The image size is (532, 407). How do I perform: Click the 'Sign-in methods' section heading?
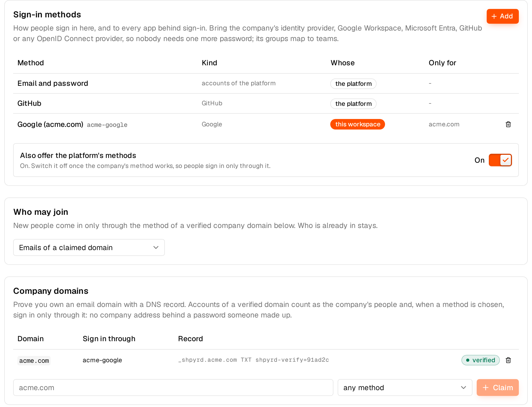pyautogui.click(x=47, y=14)
